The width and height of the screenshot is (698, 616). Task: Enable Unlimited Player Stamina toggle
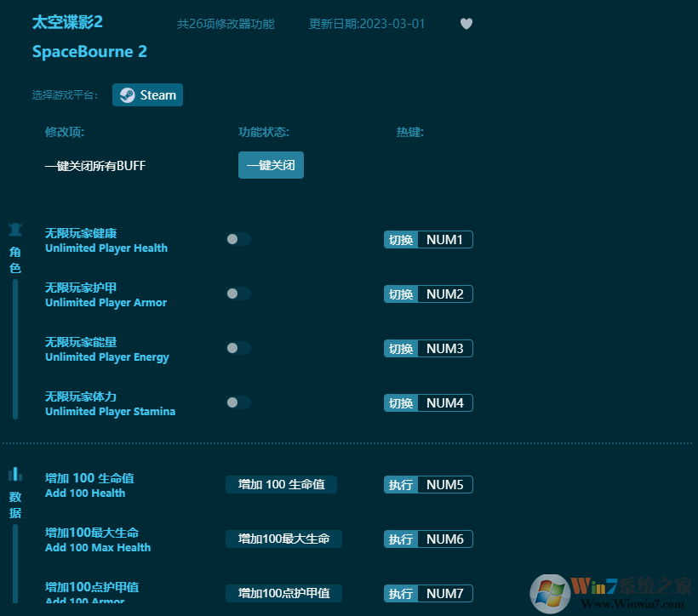[237, 402]
